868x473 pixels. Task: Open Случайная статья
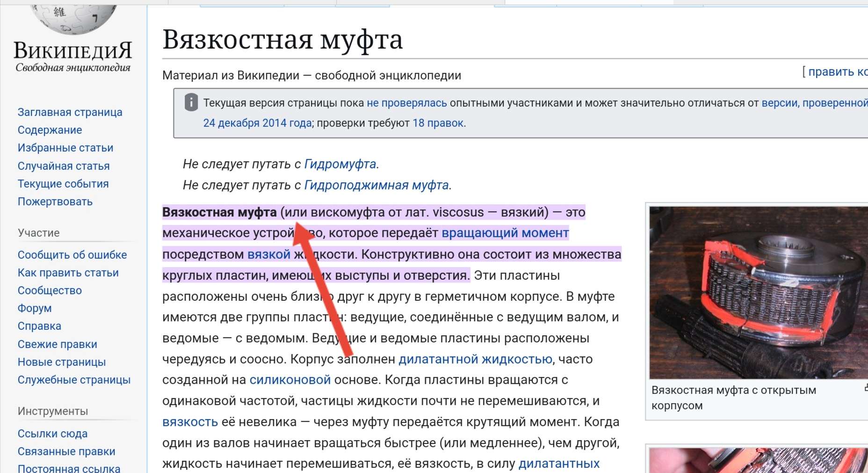pyautogui.click(x=64, y=166)
